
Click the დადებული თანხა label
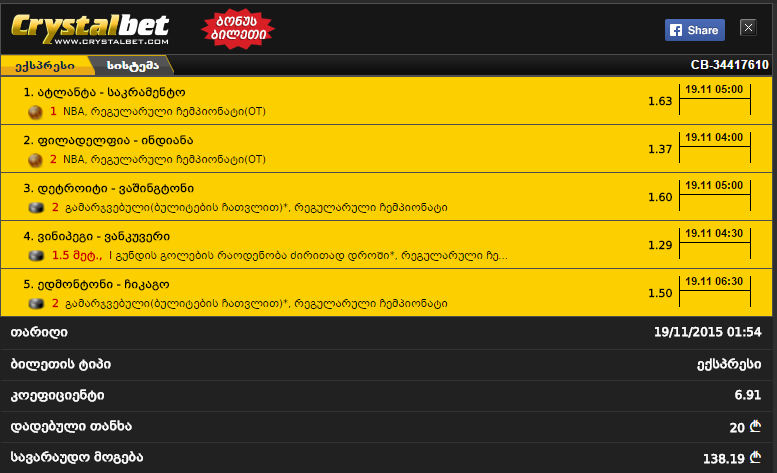[71, 426]
